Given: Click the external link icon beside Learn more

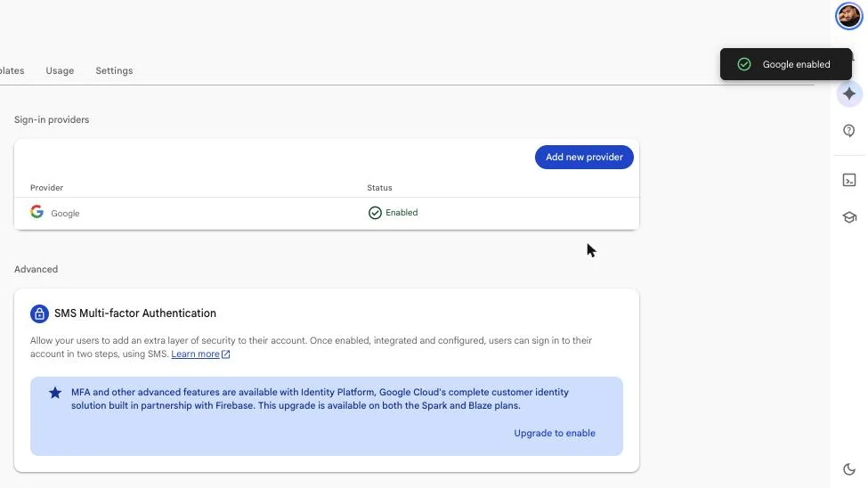Looking at the screenshot, I should (x=226, y=354).
